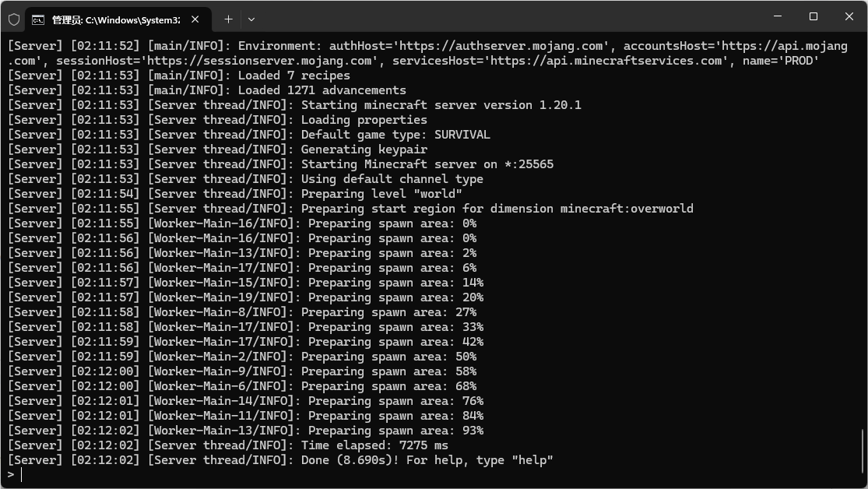Click the vertical scrollbar thumb
The image size is (868, 489).
863,450
